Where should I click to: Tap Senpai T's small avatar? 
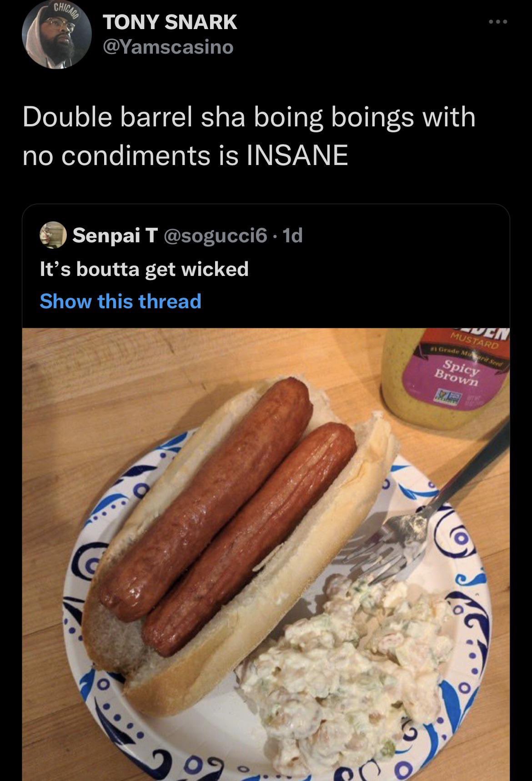[x=53, y=236]
